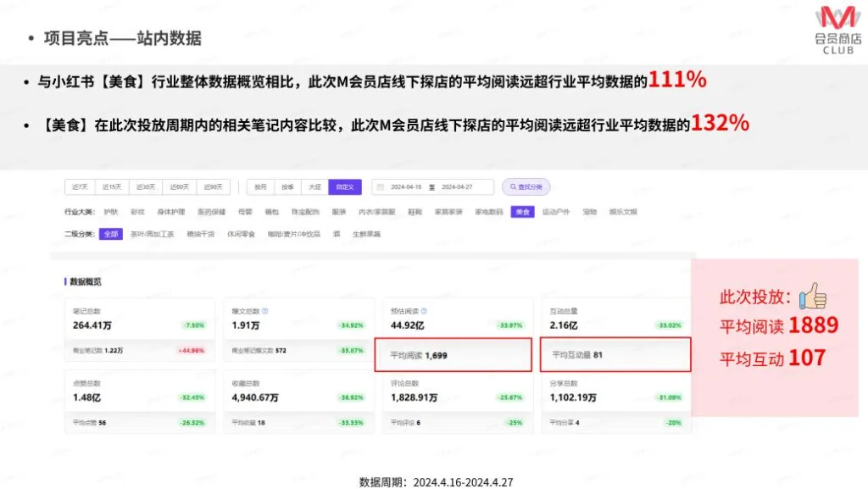Filter by 茶叶/再加工茶 subcategory
Image resolution: width=868 pixels, height=489 pixels.
153,234
